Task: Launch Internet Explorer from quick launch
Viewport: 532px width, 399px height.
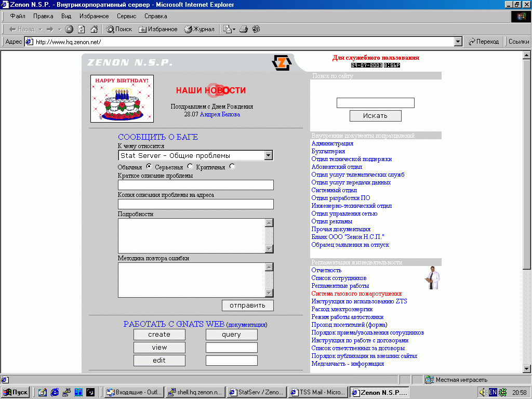Action: (54, 392)
